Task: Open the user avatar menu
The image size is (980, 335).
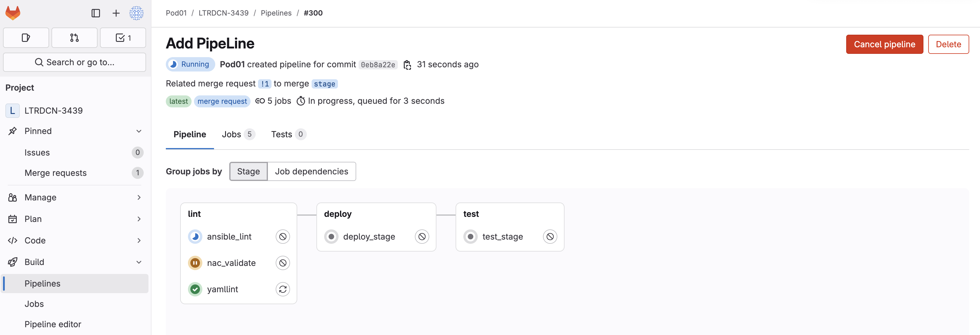Action: [136, 13]
